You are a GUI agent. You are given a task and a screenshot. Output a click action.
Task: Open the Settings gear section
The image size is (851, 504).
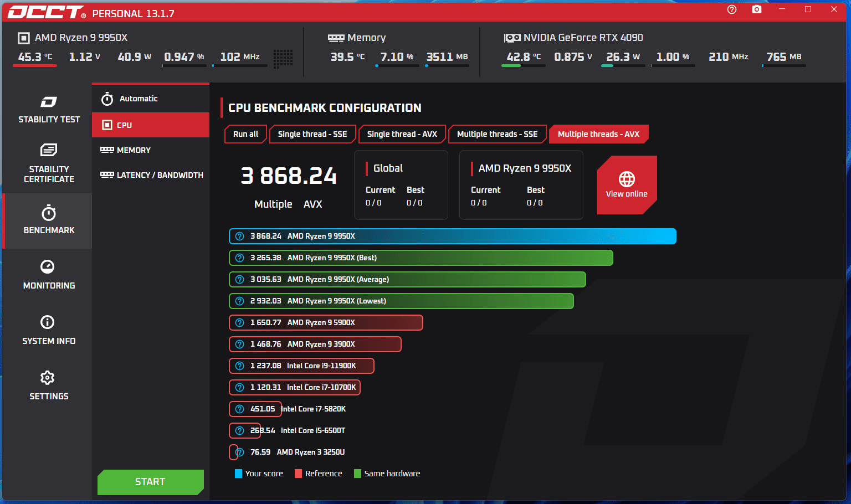[x=49, y=386]
